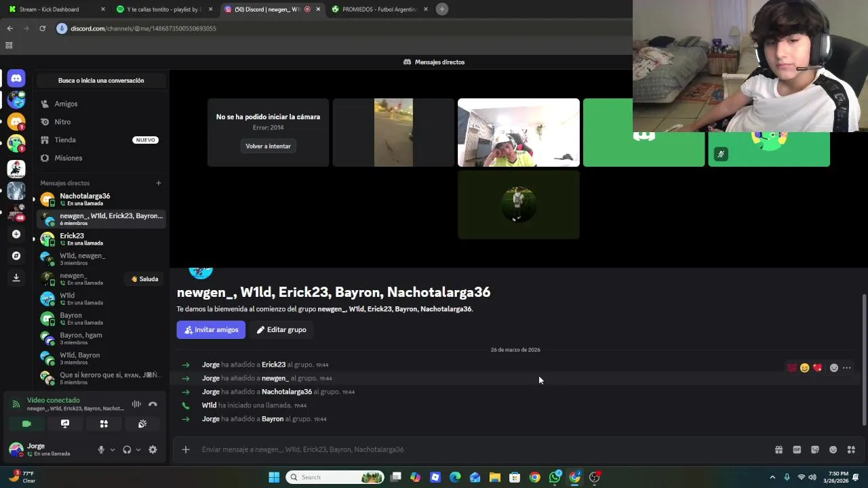This screenshot has height=488, width=868.
Task: Click Volver a intentar camera retry
Action: [268, 146]
